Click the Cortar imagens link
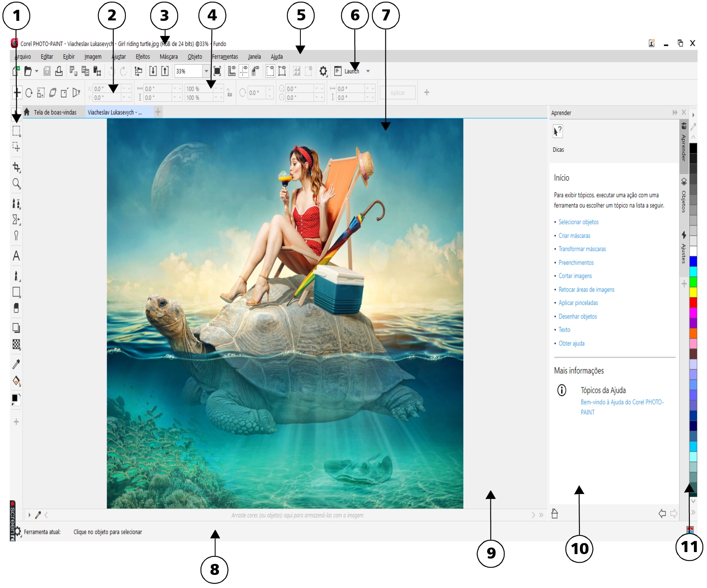Screen dimensions: 707x588 [575, 276]
